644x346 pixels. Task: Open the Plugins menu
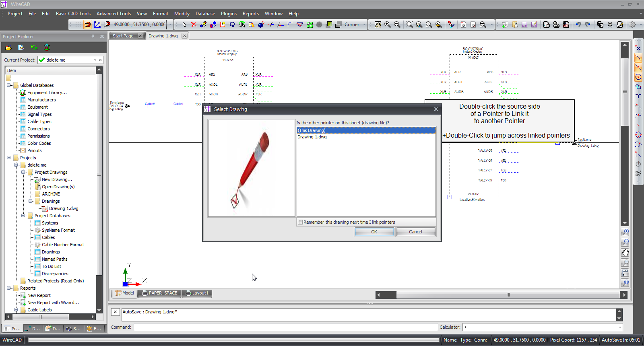pos(229,14)
